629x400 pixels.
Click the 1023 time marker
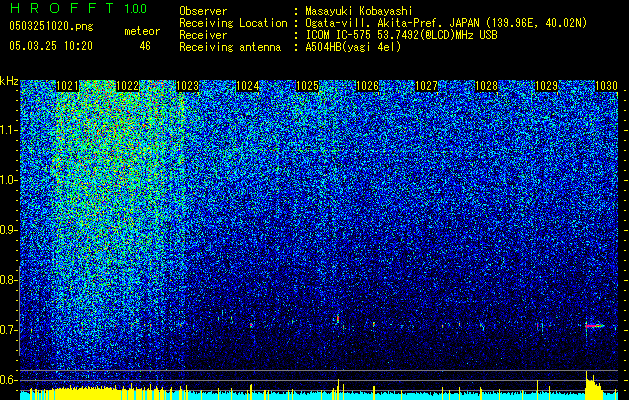point(187,86)
